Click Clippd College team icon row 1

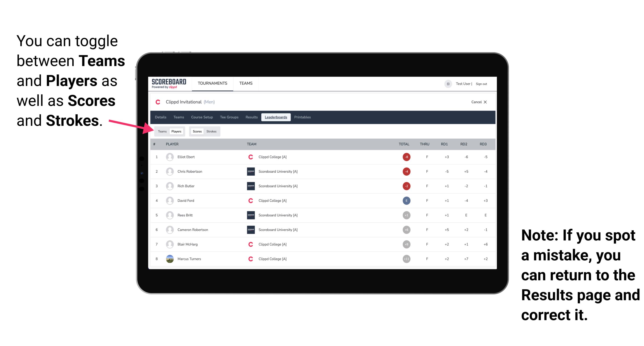(x=249, y=157)
